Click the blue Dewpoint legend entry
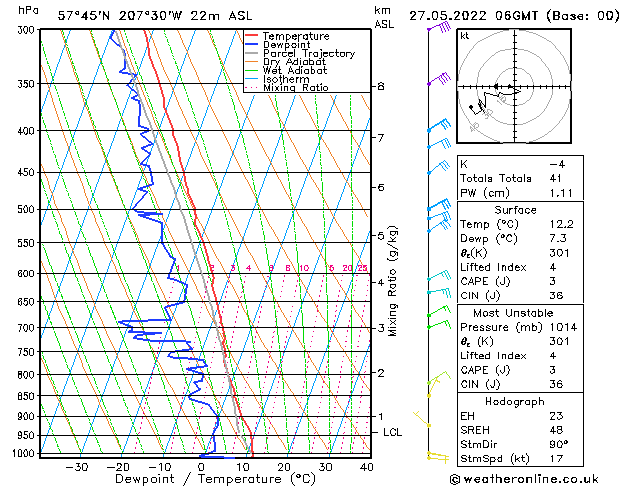This screenshot has height=486, width=629. click(284, 45)
